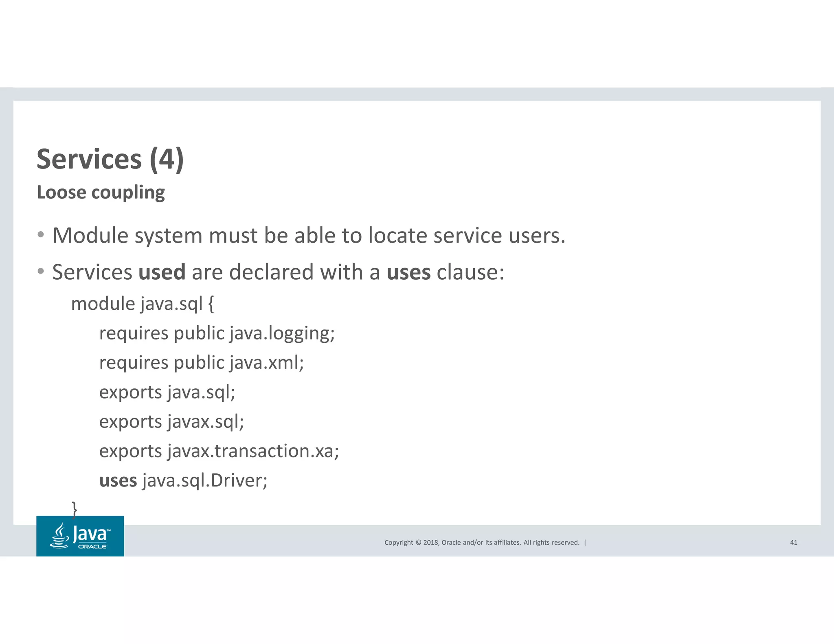
Task: Click 'exports javax.transaction.xa;' line
Action: point(219,451)
